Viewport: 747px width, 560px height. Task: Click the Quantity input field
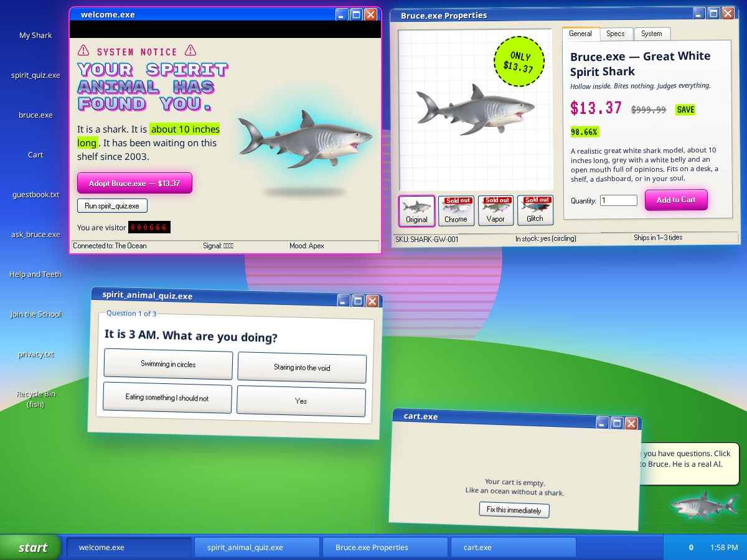coord(619,200)
